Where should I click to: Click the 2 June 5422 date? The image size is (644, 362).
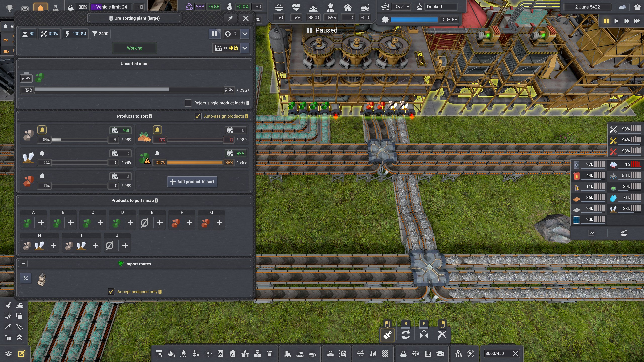click(587, 7)
